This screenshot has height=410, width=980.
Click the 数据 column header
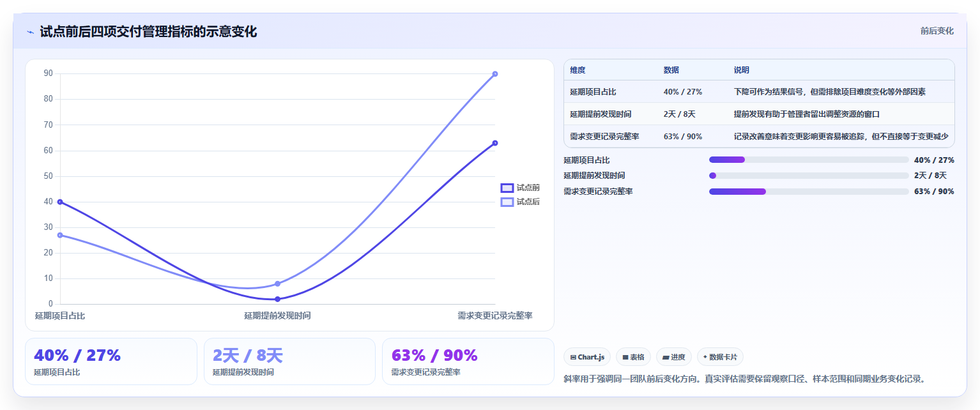coord(671,70)
